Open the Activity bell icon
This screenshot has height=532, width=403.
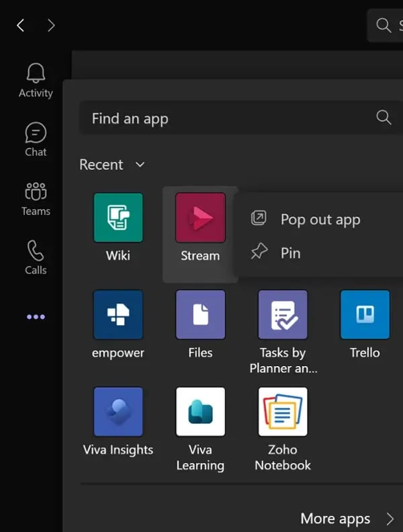pyautogui.click(x=36, y=73)
